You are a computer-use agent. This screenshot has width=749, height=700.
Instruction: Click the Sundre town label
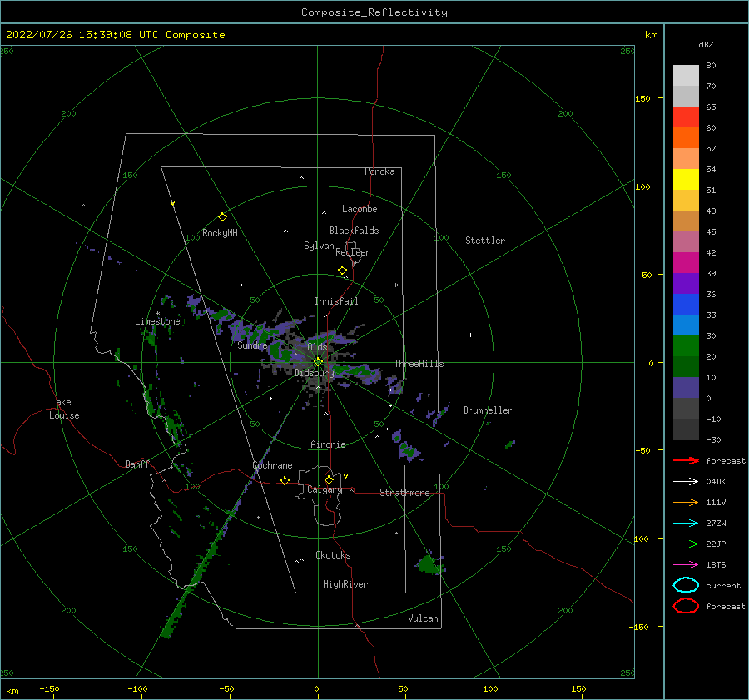pyautogui.click(x=252, y=345)
